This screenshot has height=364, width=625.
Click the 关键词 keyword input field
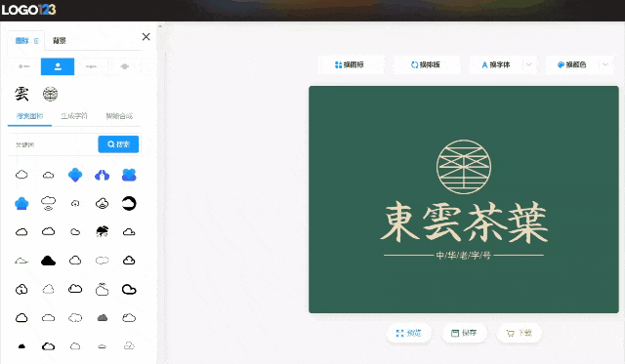pyautogui.click(x=53, y=144)
